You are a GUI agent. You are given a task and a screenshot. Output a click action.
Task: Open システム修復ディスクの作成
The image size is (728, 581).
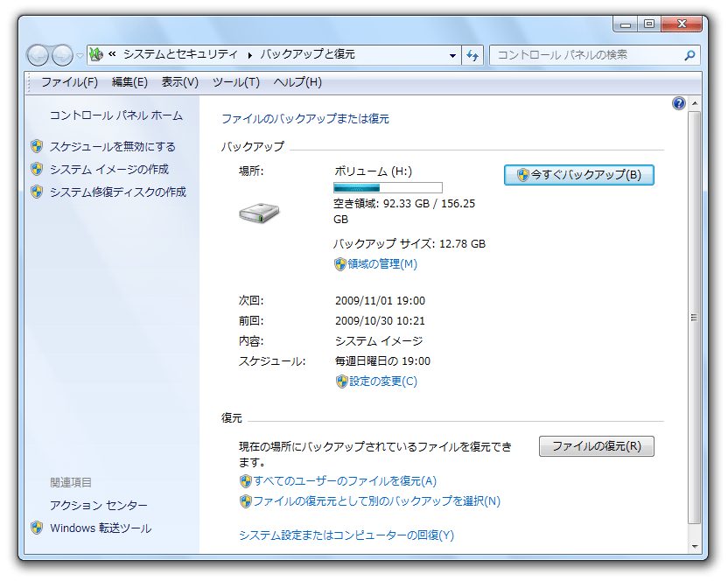coord(118,192)
